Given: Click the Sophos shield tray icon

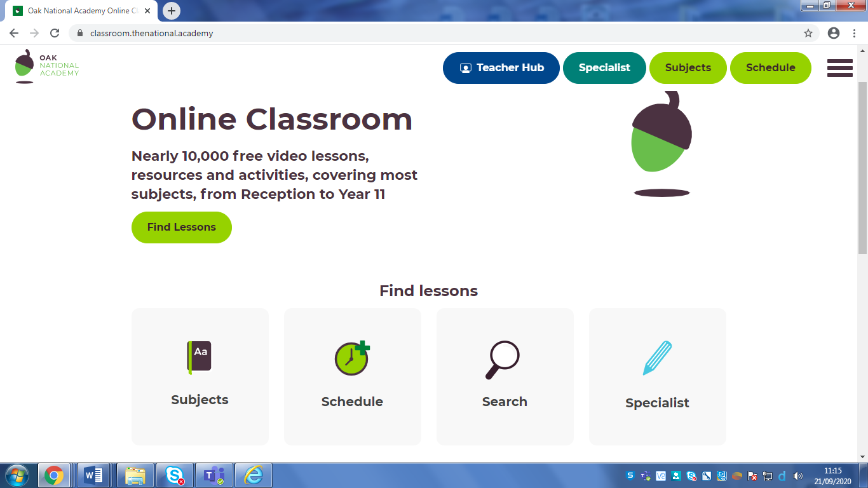Looking at the screenshot, I should (630, 475).
